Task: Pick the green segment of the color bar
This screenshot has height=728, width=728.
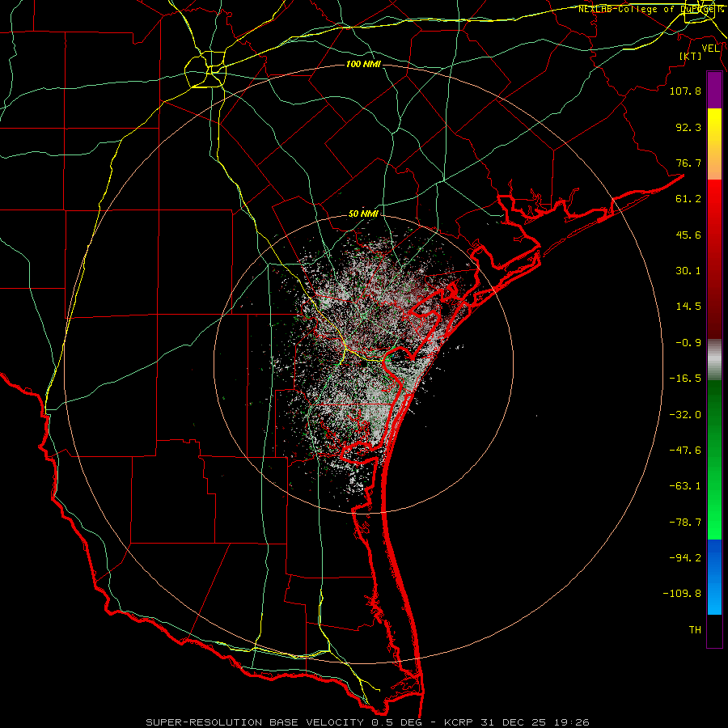Action: click(714, 459)
